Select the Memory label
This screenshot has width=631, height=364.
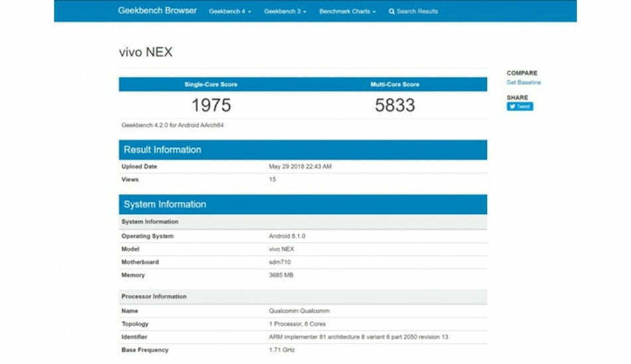[134, 276]
